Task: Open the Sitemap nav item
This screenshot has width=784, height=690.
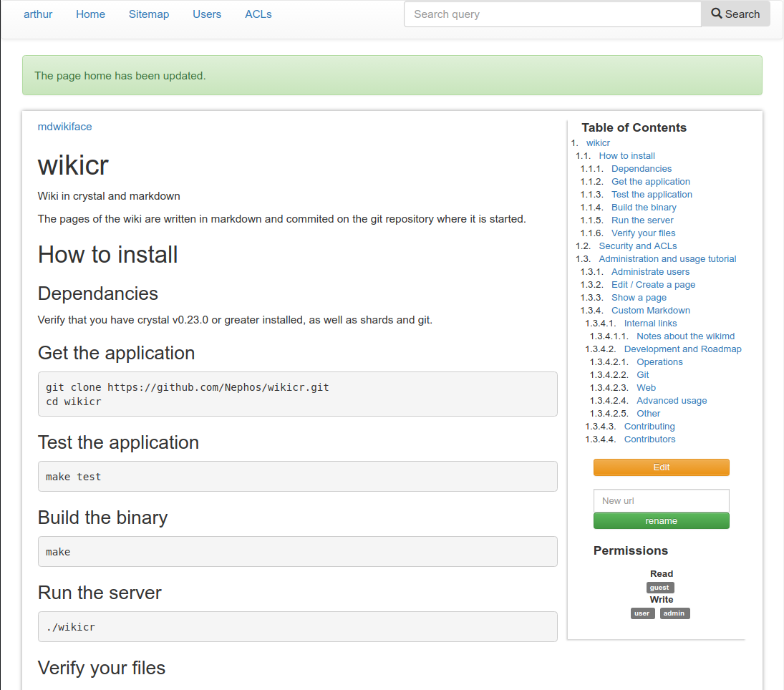Action: tap(149, 14)
